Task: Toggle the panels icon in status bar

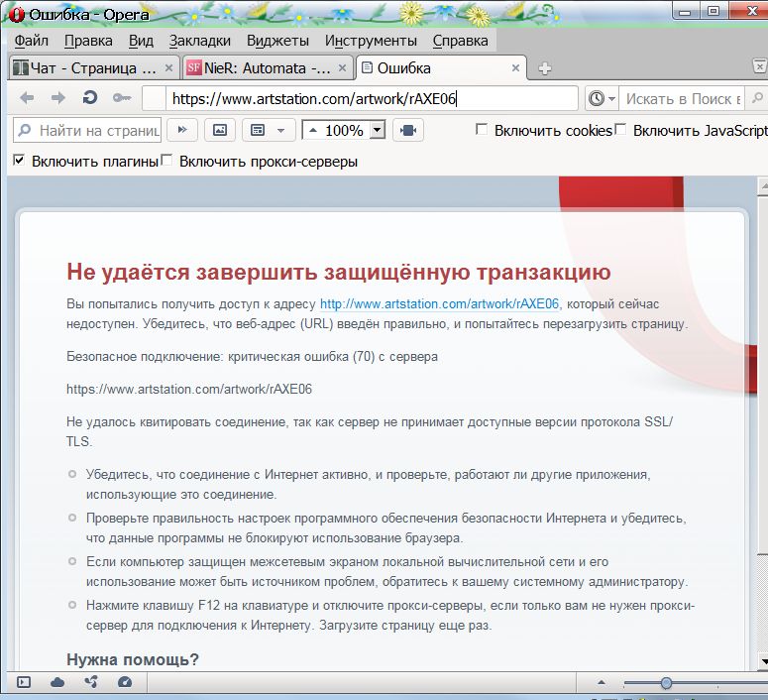Action: click(x=23, y=682)
